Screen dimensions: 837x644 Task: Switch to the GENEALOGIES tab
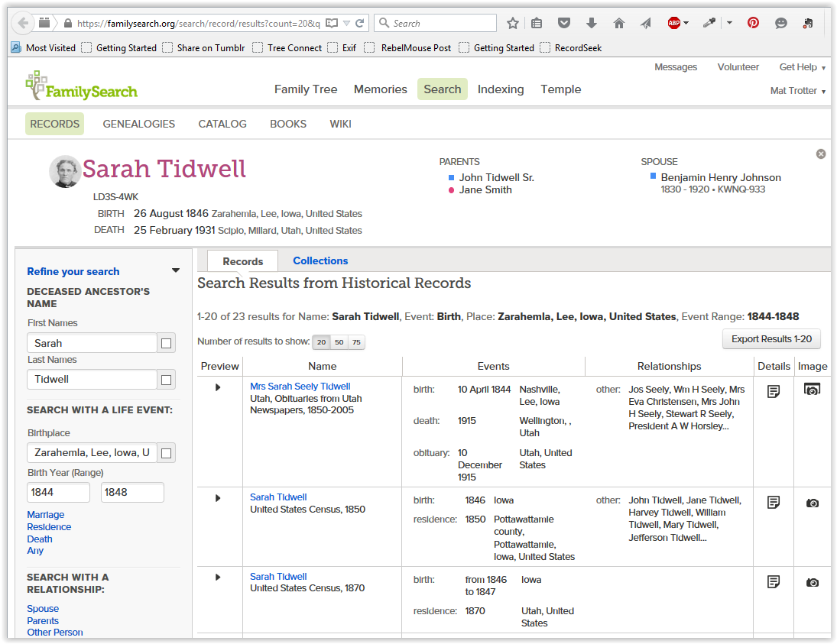(139, 124)
